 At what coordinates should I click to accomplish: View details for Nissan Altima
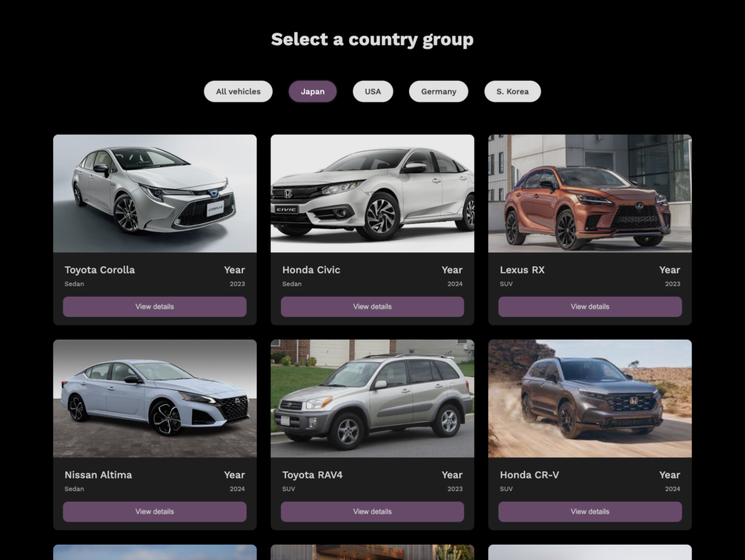[x=155, y=512]
